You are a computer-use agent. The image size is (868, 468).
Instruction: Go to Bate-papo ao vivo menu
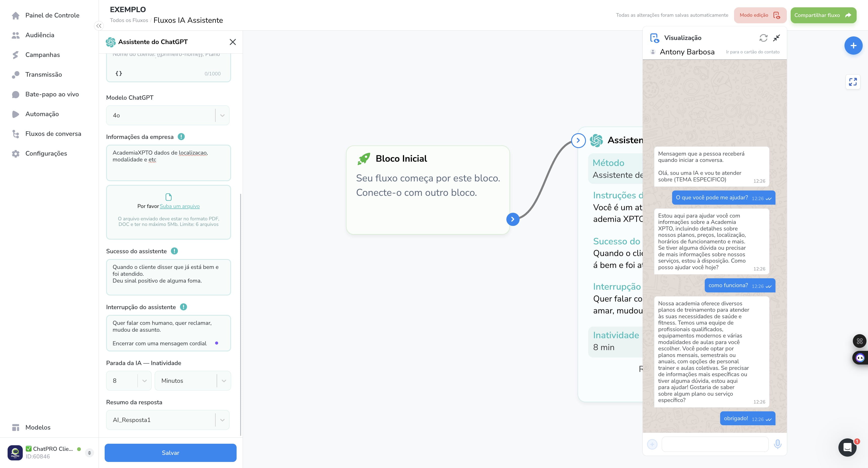[x=52, y=94]
